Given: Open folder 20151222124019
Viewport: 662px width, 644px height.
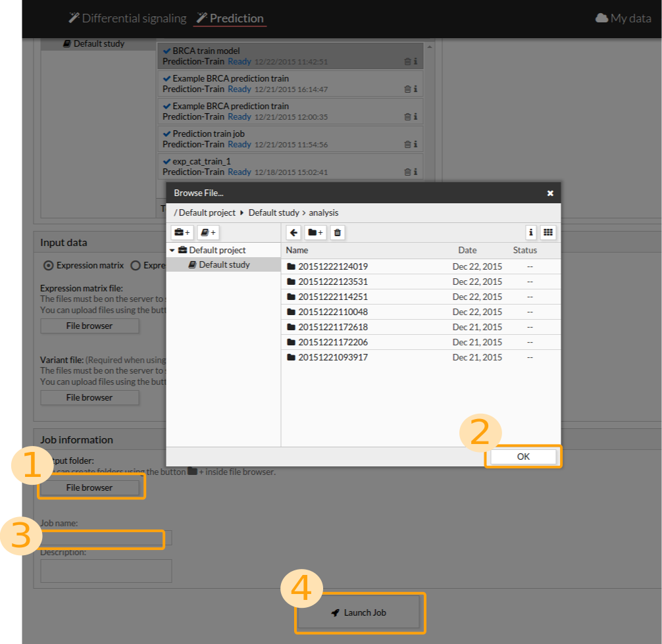Looking at the screenshot, I should pos(332,266).
